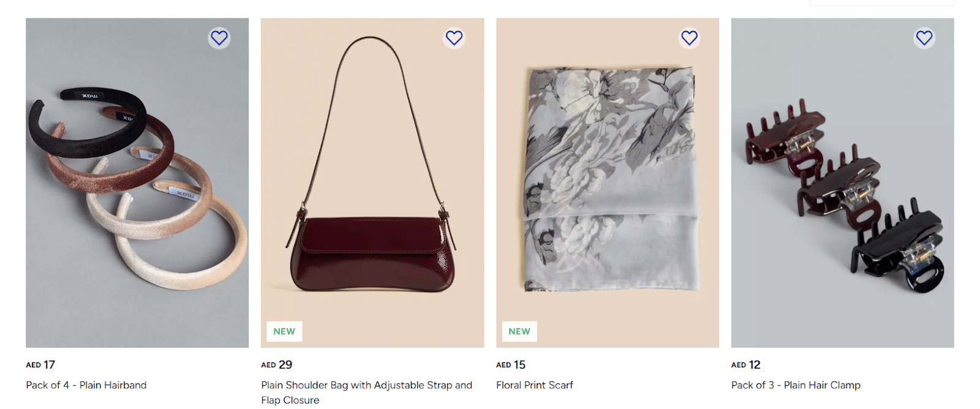Screen dimensions: 980x409
Task: Click the Plain Shoulder Bag product title
Action: tap(366, 385)
